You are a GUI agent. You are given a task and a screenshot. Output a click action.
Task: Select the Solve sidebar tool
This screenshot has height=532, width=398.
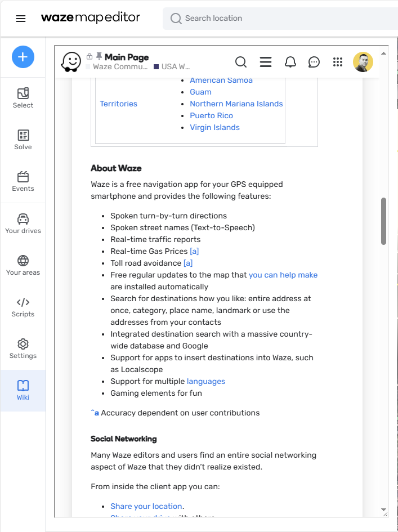point(23,140)
